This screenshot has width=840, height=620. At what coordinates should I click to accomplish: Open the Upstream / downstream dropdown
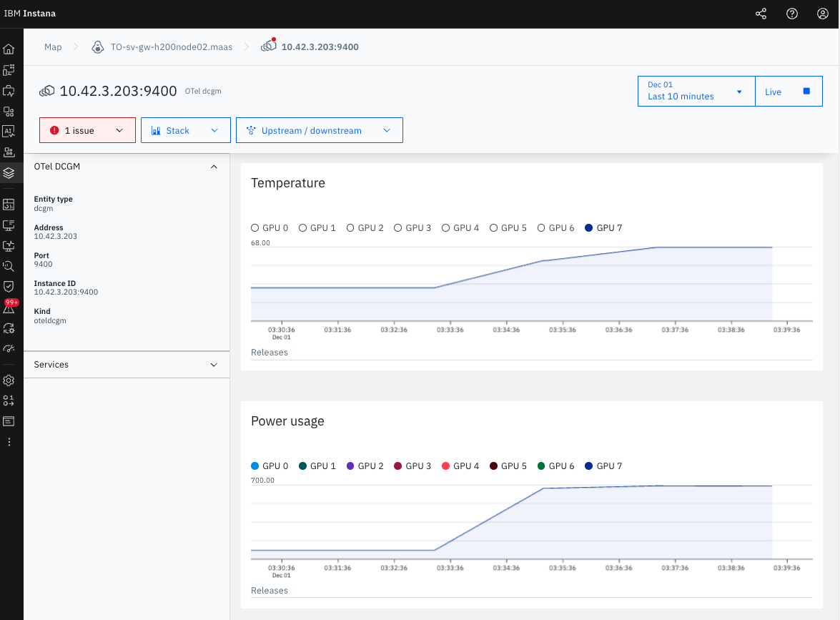tap(319, 129)
